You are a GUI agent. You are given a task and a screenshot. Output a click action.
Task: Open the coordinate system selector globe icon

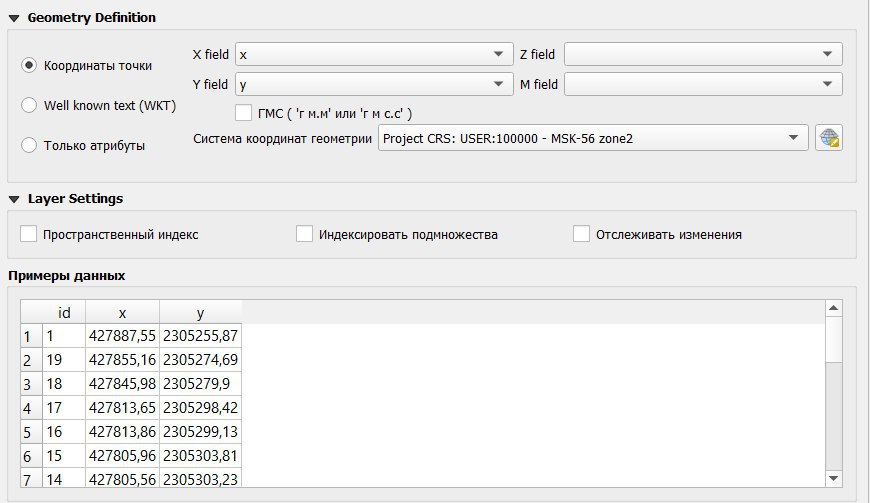click(x=829, y=138)
